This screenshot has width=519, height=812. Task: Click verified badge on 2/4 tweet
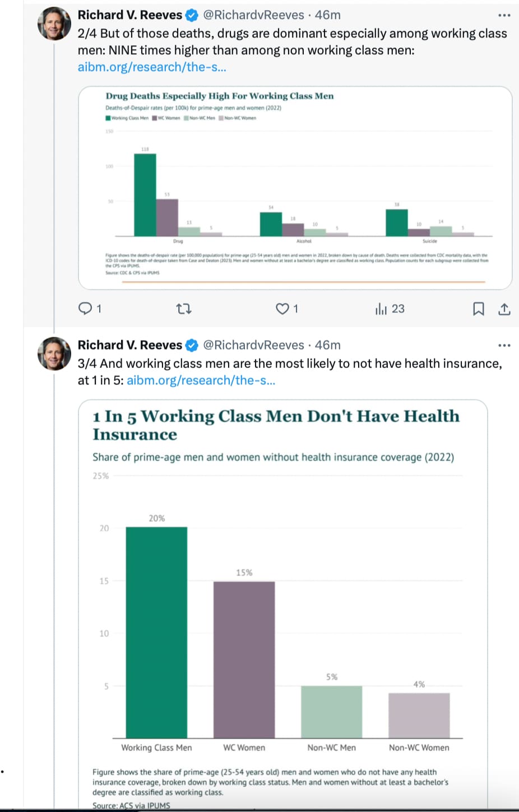coord(192,15)
